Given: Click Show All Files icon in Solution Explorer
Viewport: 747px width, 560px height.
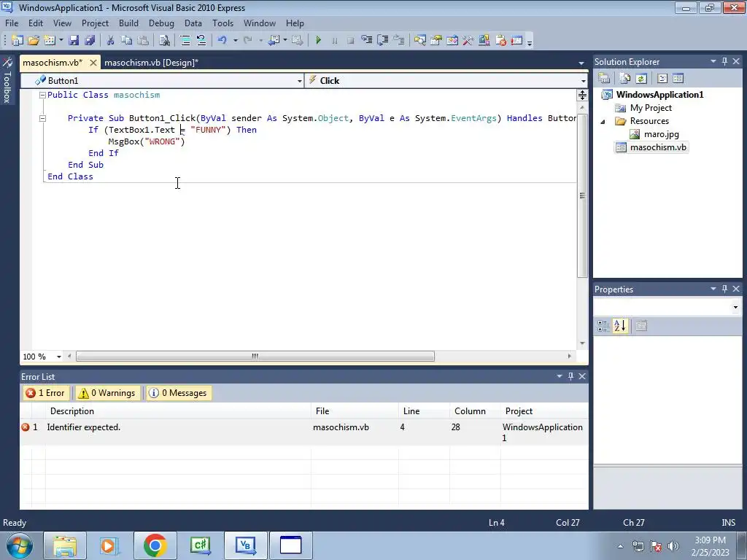Looking at the screenshot, I should pyautogui.click(x=624, y=79).
